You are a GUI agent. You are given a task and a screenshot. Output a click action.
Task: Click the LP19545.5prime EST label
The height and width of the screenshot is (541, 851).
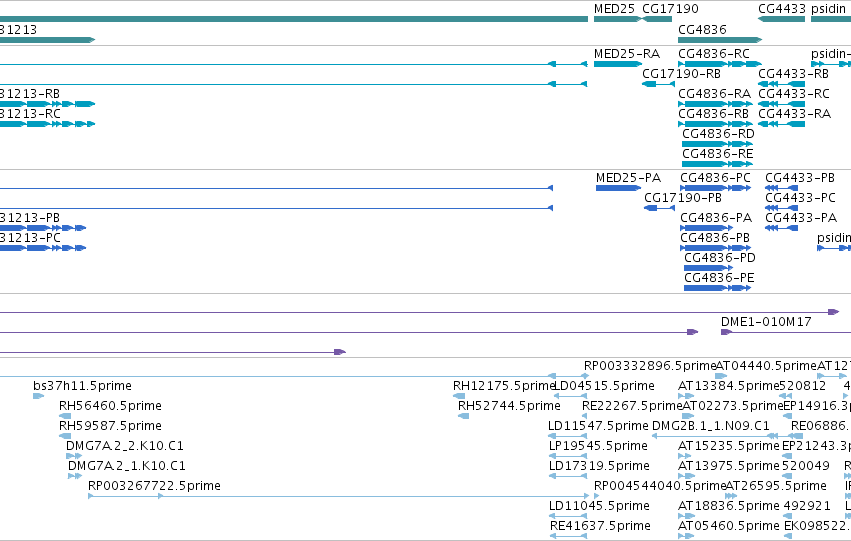[599, 447]
